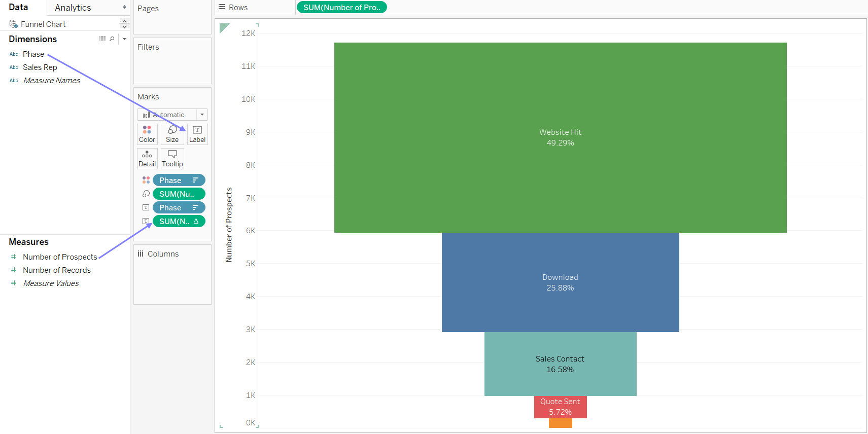The height and width of the screenshot is (434, 868).
Task: Click the Abc icon next to Measure Names
Action: pyautogui.click(x=14, y=81)
